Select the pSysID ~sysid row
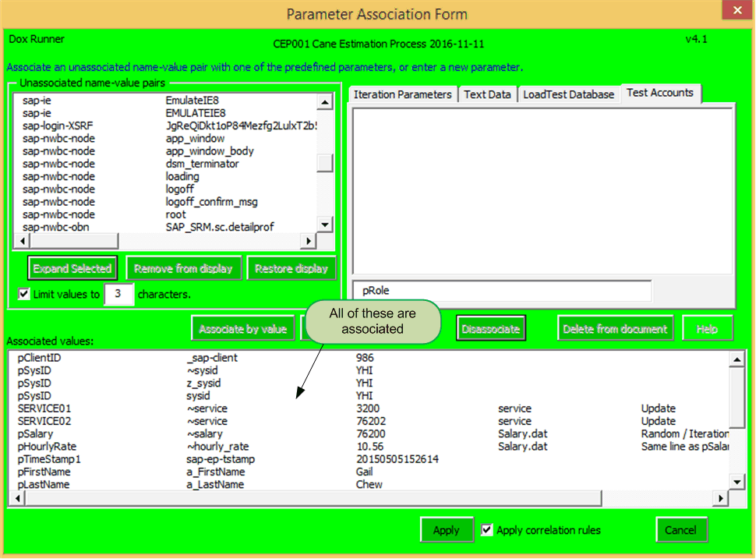Screen dimensions: 756x559 (x=369, y=370)
